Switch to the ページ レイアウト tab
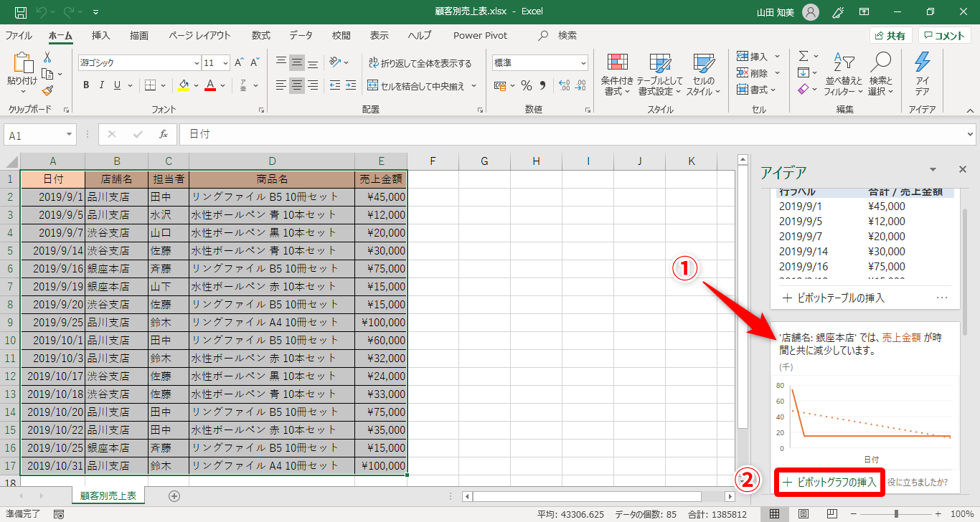This screenshot has height=522, width=980. coord(200,36)
